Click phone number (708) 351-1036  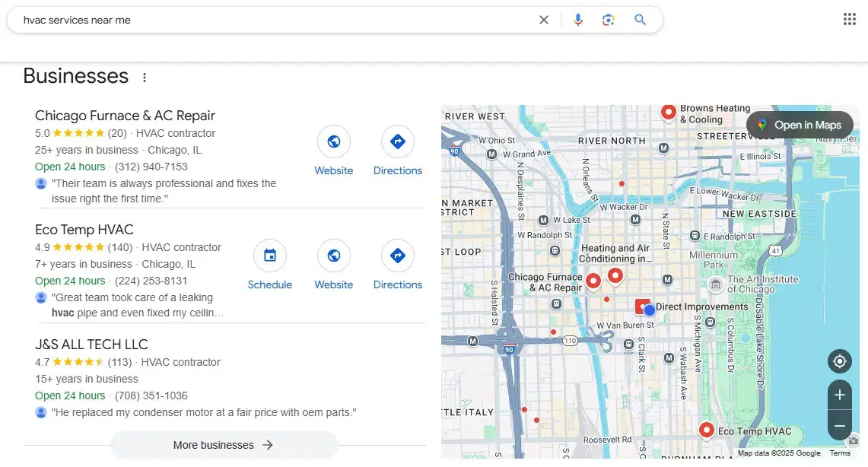[x=151, y=396]
